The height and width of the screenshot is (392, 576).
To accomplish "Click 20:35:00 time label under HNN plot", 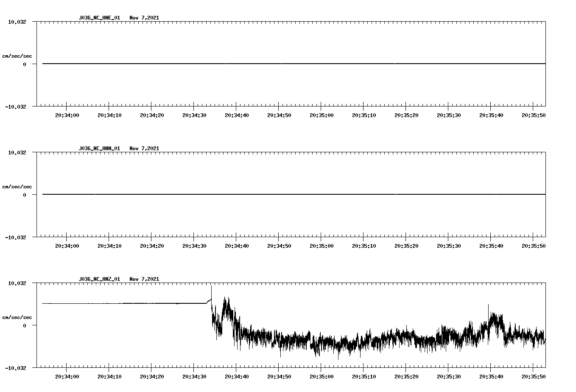I will click(322, 246).
